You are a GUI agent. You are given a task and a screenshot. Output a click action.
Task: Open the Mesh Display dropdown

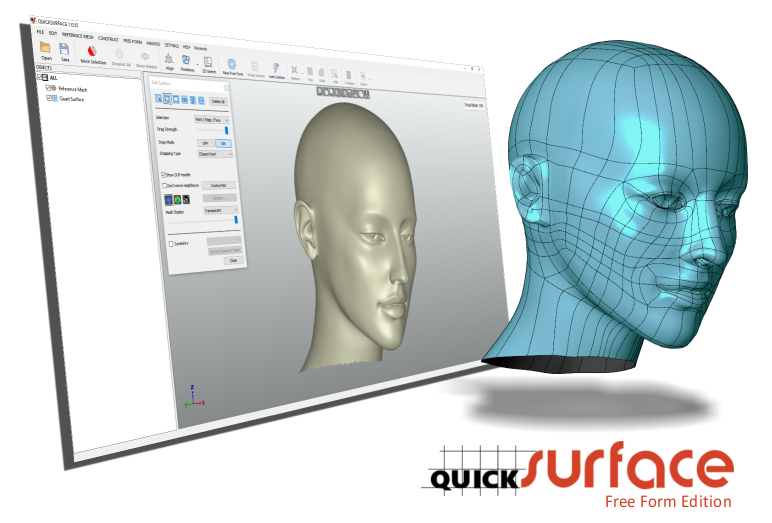click(221, 210)
